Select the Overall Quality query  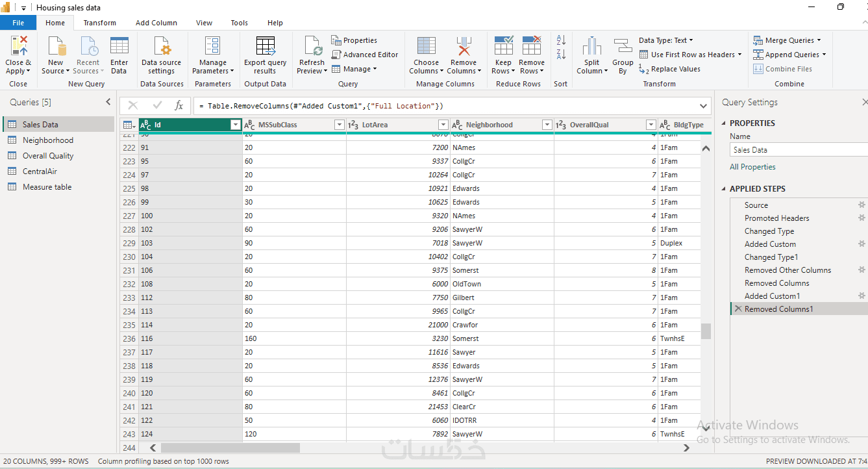point(58,156)
